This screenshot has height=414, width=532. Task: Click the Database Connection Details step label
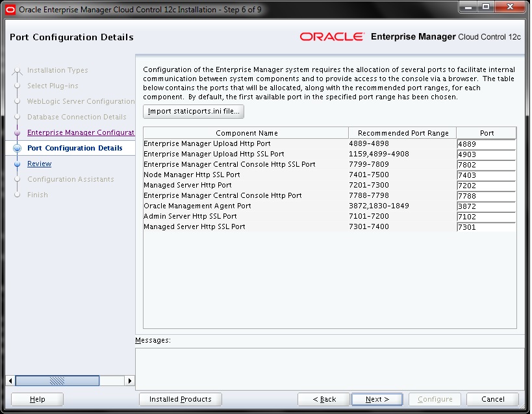click(77, 117)
